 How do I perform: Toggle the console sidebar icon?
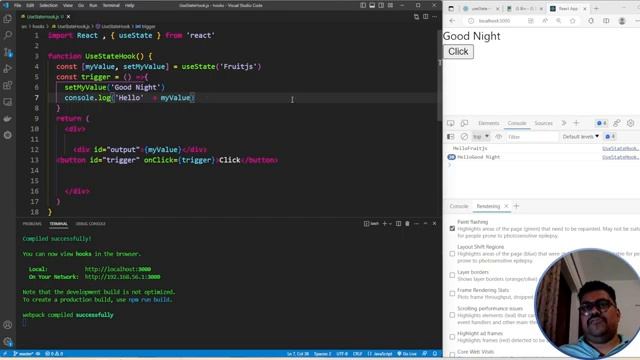(x=450, y=137)
